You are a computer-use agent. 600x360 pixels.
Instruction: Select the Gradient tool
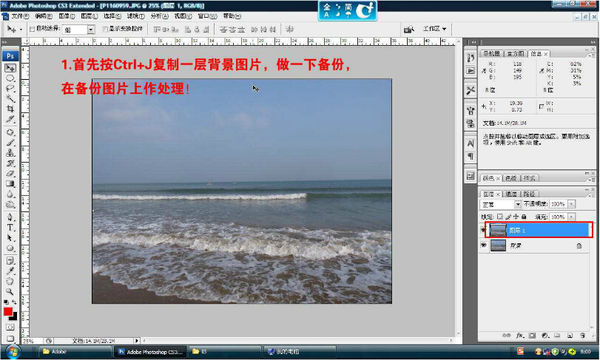(x=10, y=184)
